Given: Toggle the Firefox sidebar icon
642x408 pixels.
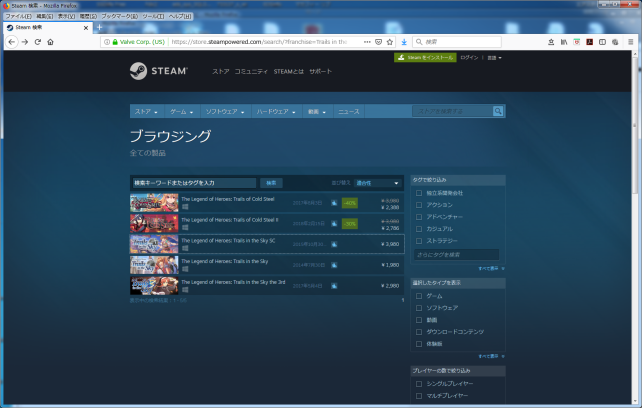Looking at the screenshot, I should (x=602, y=42).
